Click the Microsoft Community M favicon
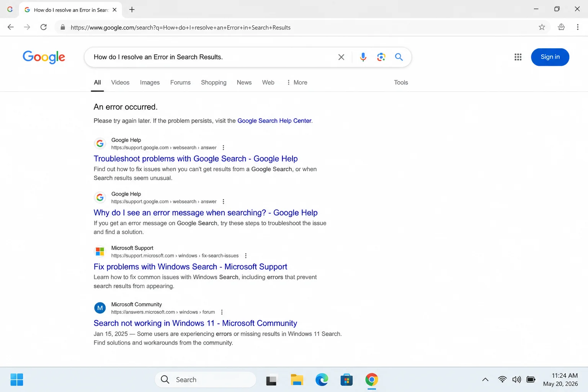The image size is (588, 392). pos(100,308)
